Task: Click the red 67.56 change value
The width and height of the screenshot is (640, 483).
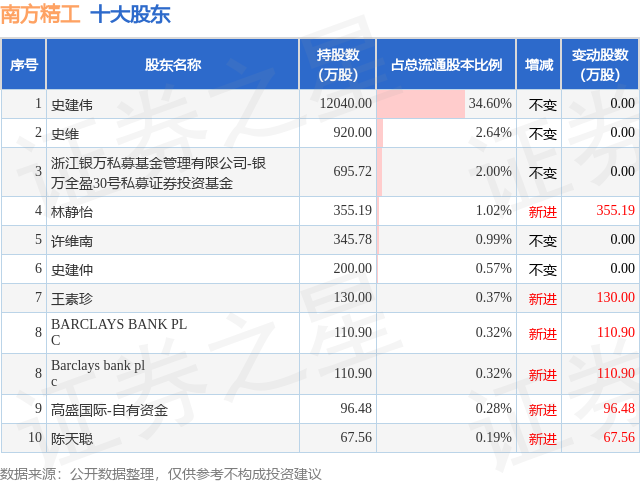Action: point(619,437)
